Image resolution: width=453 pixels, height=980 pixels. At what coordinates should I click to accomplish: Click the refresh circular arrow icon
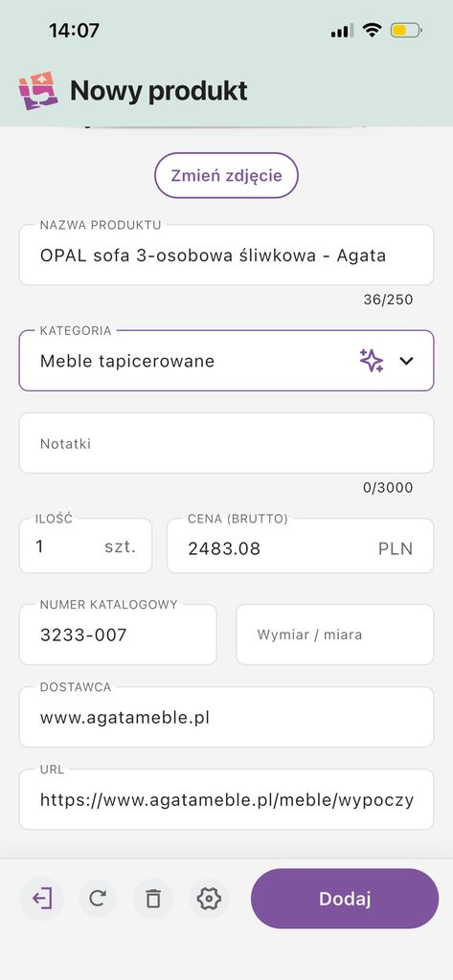coord(97,899)
